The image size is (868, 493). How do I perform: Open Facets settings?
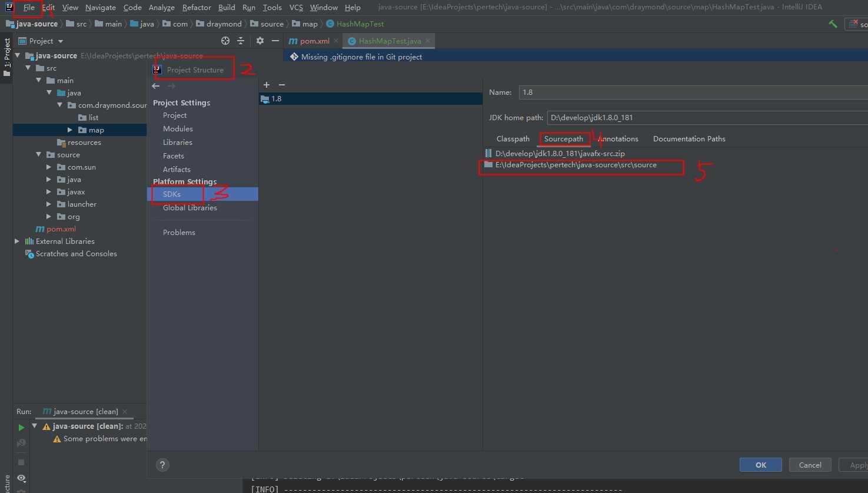(174, 156)
